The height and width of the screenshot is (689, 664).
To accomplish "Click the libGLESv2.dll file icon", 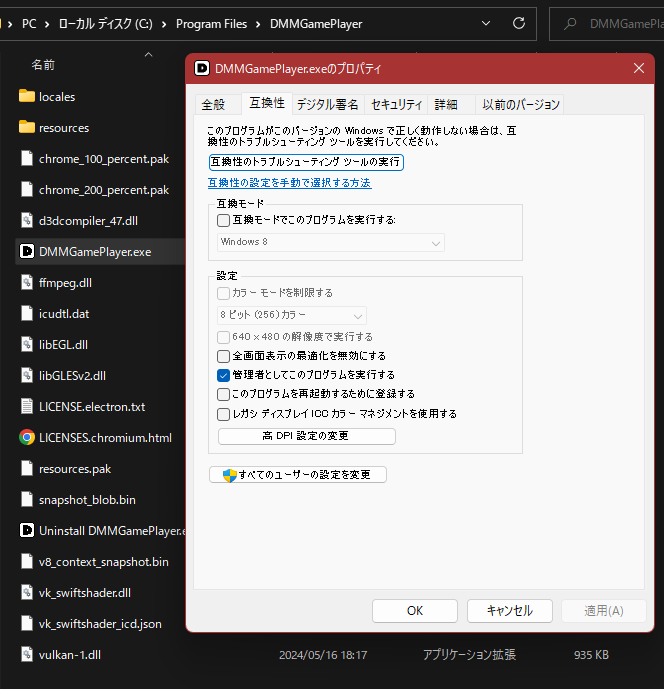I will point(27,375).
